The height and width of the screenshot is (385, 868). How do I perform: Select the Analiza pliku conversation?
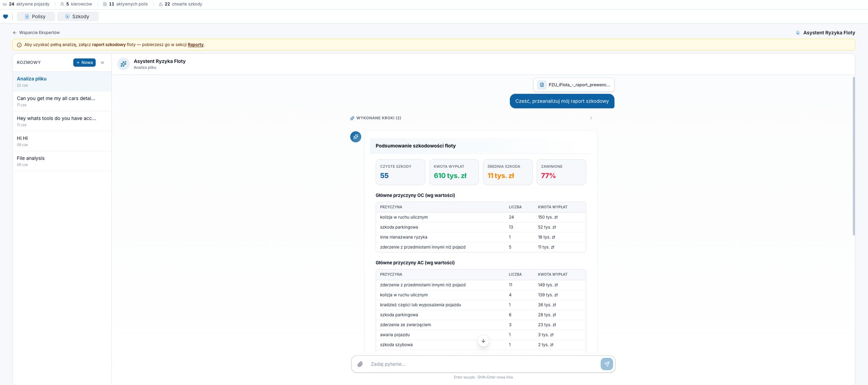(62, 81)
